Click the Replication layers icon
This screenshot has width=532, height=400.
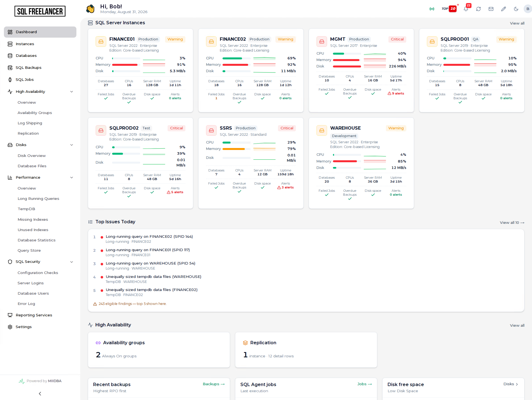245,343
